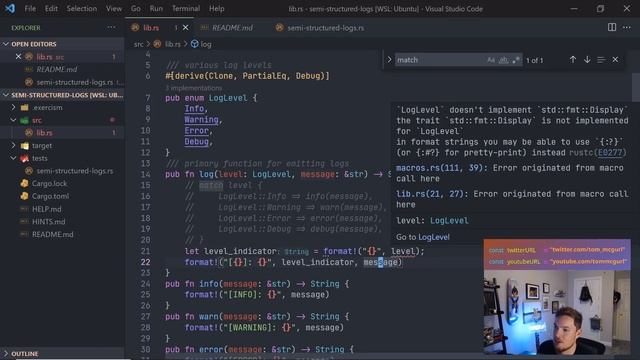Open the Help menu
Viewport: 640px width, 360px height.
[216, 9]
